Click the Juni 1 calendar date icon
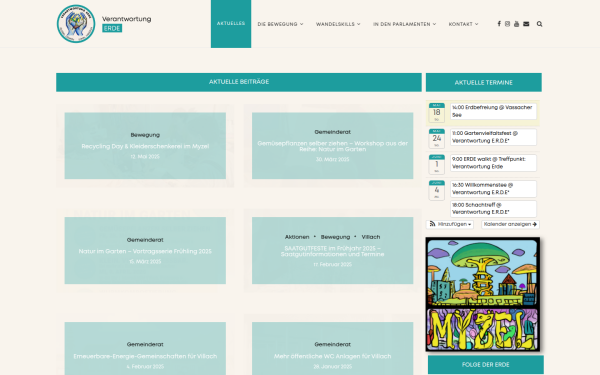This screenshot has width=600, height=375. point(437,164)
